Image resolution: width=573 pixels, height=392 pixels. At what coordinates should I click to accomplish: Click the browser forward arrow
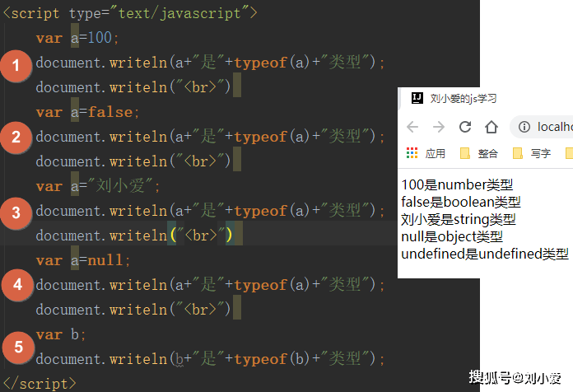(439, 127)
